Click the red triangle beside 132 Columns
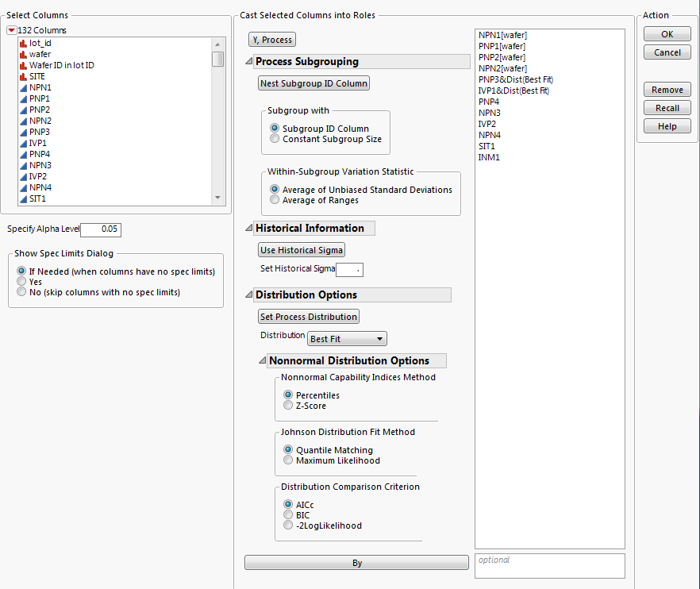 pos(11,30)
